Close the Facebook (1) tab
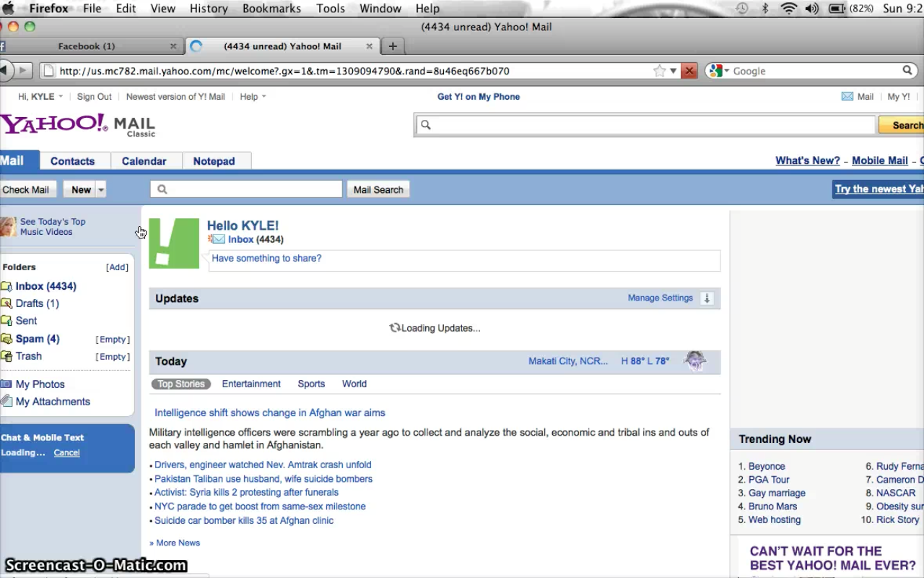Screen dimensions: 924x578 coord(173,46)
